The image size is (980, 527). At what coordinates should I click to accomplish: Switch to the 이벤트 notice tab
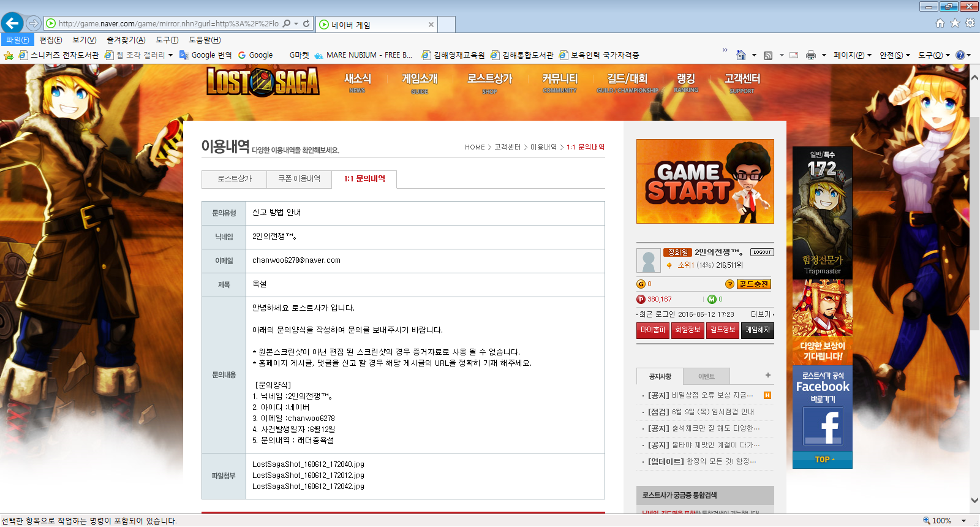coord(707,376)
